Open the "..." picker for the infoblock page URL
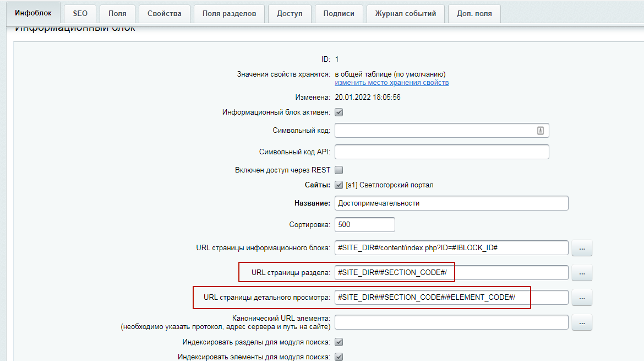Screen dimensions: 644x361 tap(582, 248)
